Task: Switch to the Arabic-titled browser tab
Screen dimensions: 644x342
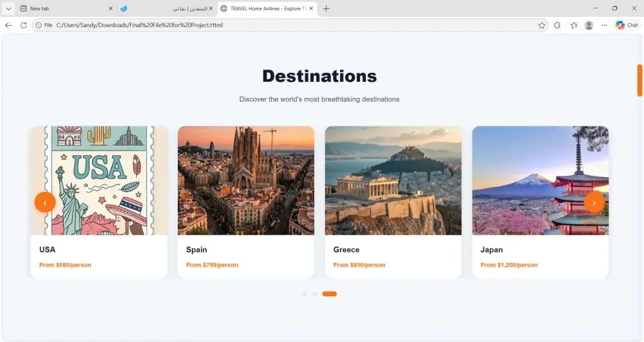Action: pyautogui.click(x=167, y=8)
